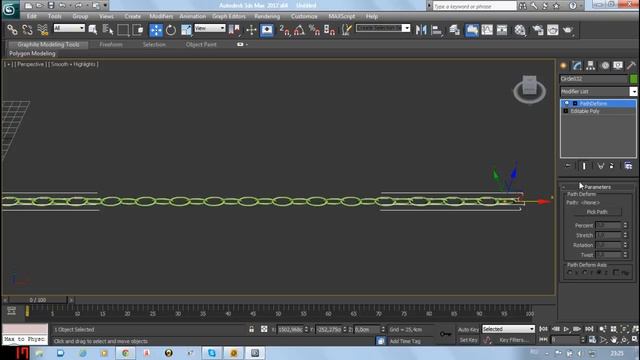Click the Stretch value field
This screenshot has height=360, width=640.
coord(608,235)
